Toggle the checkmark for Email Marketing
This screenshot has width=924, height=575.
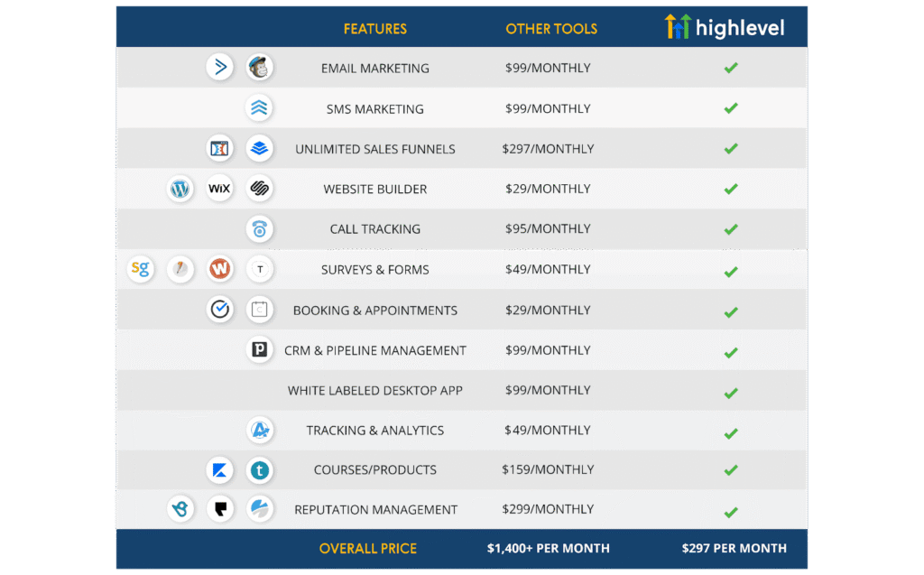pos(731,67)
